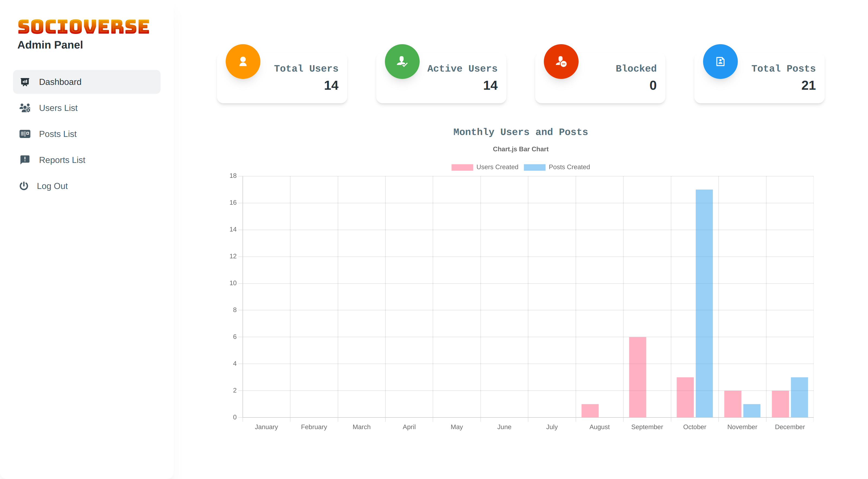Click the 'Monthly Users and Posts' heading
Screen dimensions: 868x479
click(x=521, y=132)
